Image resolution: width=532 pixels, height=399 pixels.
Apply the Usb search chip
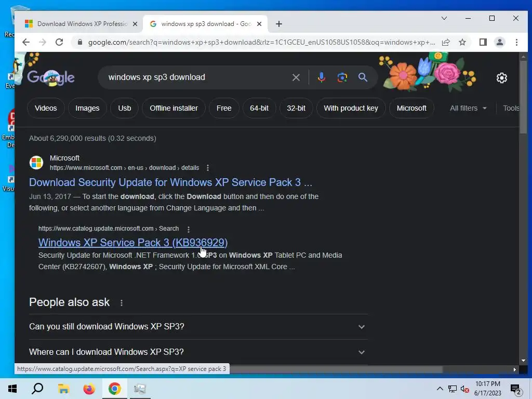(125, 108)
